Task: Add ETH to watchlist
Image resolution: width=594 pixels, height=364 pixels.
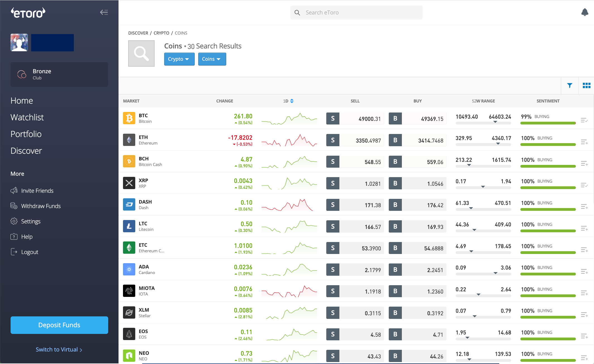Action: pos(584,142)
